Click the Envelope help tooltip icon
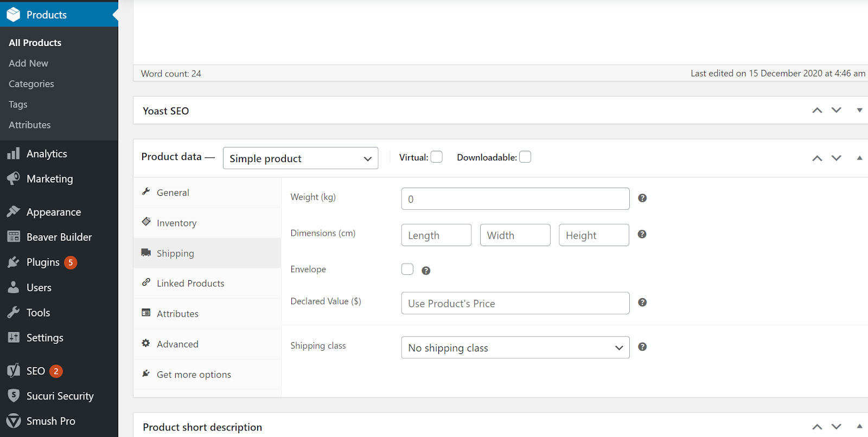Image resolution: width=868 pixels, height=437 pixels. [x=426, y=271]
